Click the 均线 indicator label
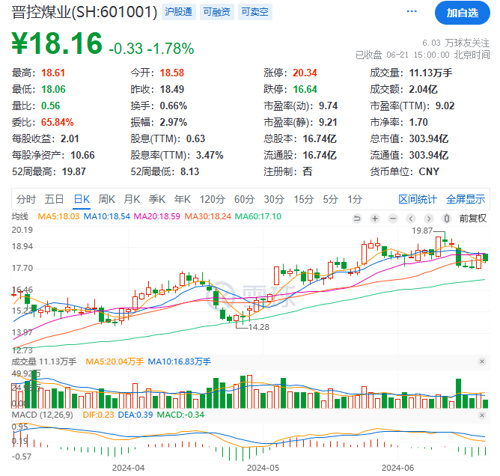500x476 pixels. click(x=20, y=217)
